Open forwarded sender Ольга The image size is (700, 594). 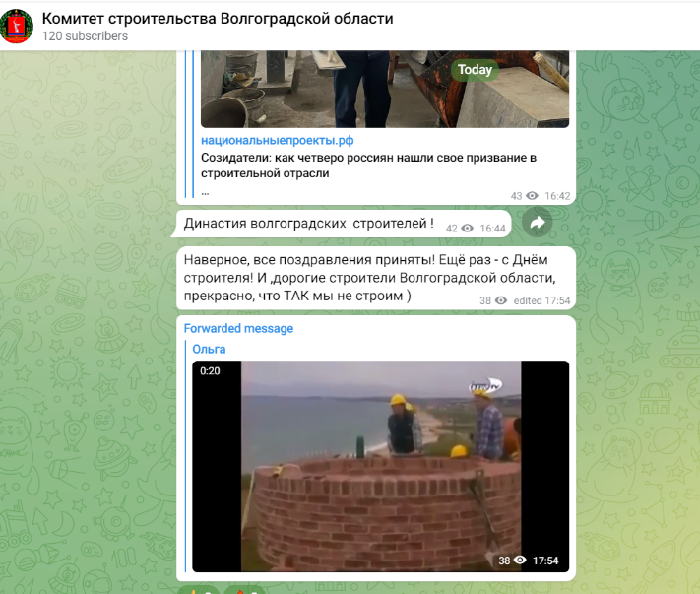(209, 350)
